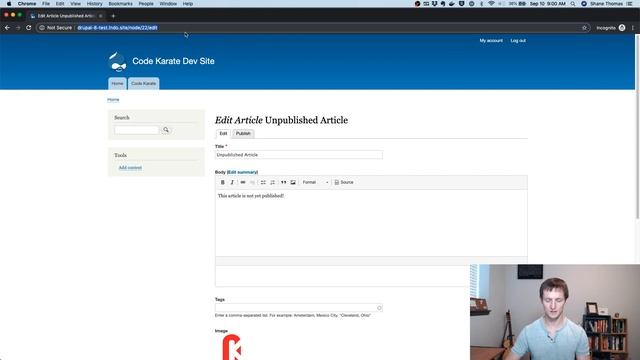Click the browser address bar URL
Image resolution: width=640 pixels, height=360 pixels.
pos(117,28)
